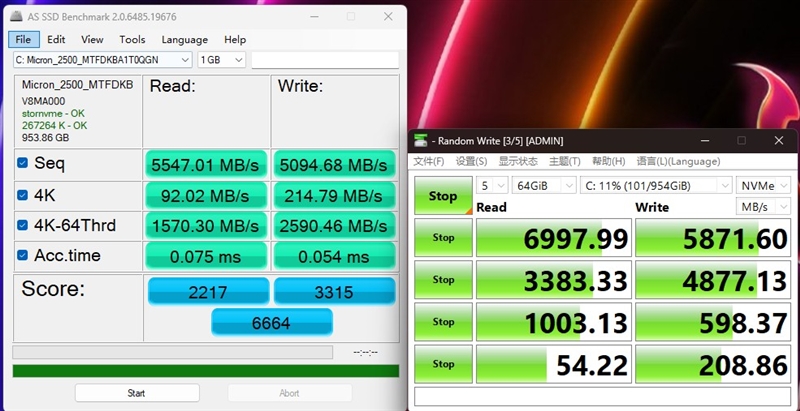Click the 4K write value 214.79 MB/s

[334, 195]
